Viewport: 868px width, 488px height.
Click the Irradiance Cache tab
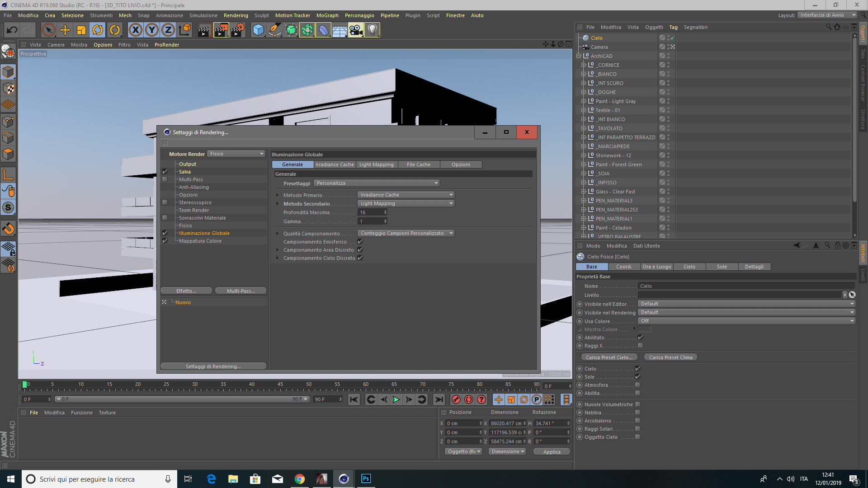tap(335, 164)
